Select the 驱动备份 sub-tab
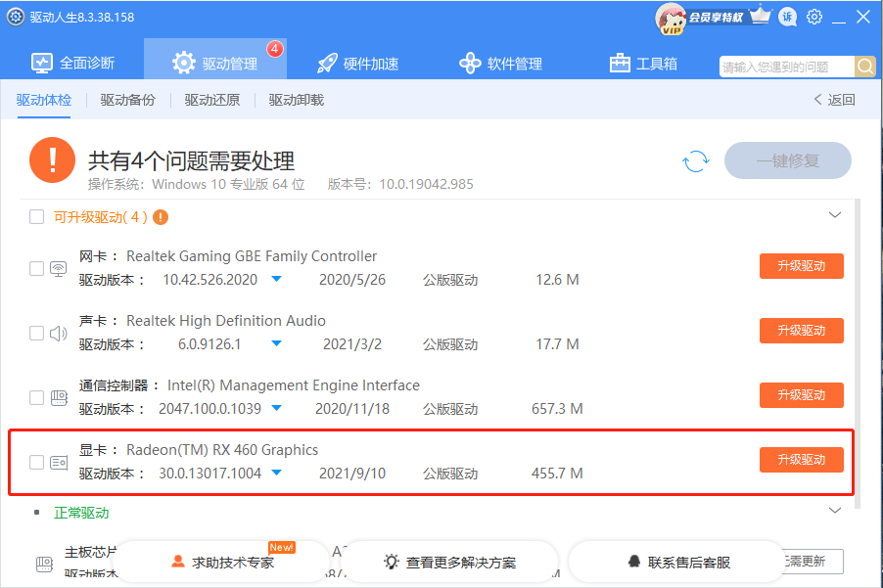The image size is (883, 588). pos(128,100)
